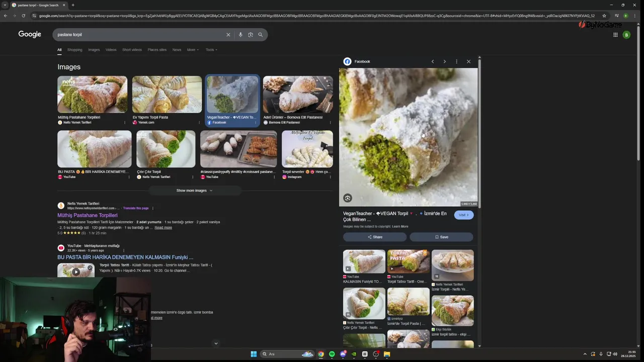644x362 pixels.
Task: Open options for Adet Ürünler Bornova image
Action: (330, 122)
